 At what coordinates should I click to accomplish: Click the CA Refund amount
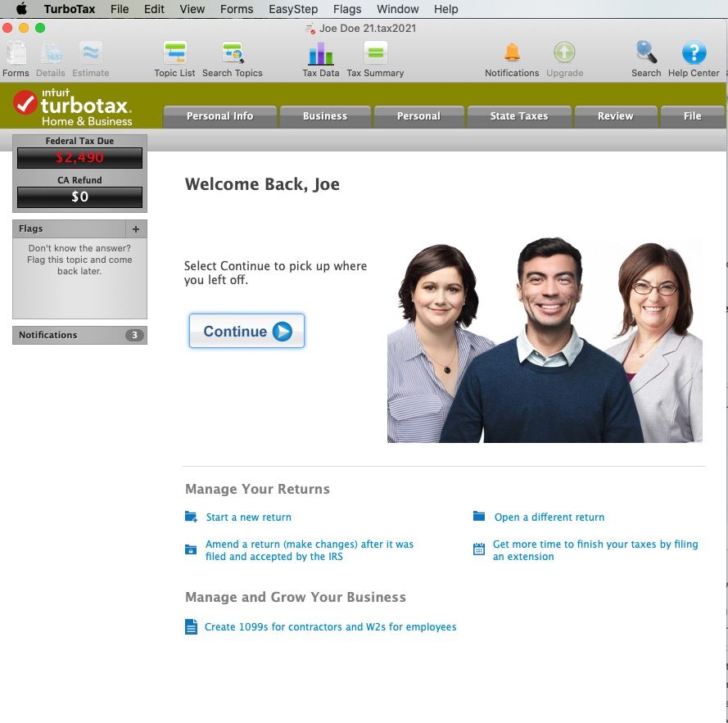(79, 197)
